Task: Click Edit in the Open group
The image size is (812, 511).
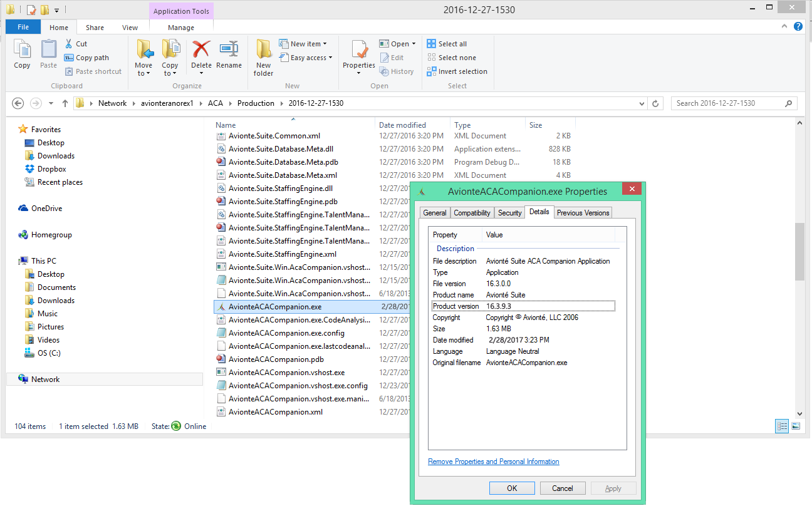Action: [x=392, y=58]
